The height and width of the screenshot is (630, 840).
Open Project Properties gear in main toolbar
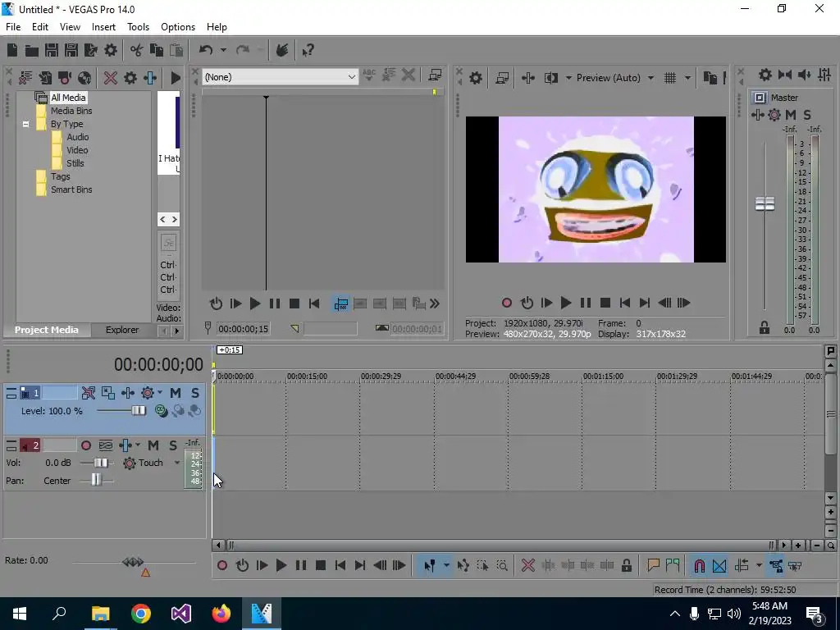tap(111, 50)
